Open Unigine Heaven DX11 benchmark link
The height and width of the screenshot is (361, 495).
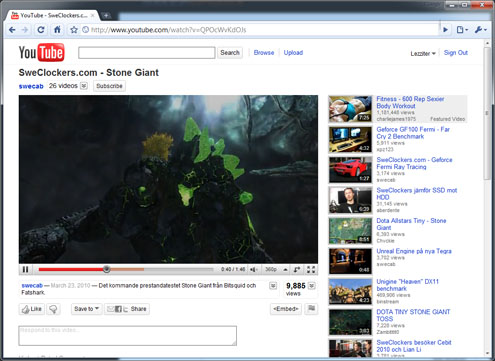[x=407, y=285]
